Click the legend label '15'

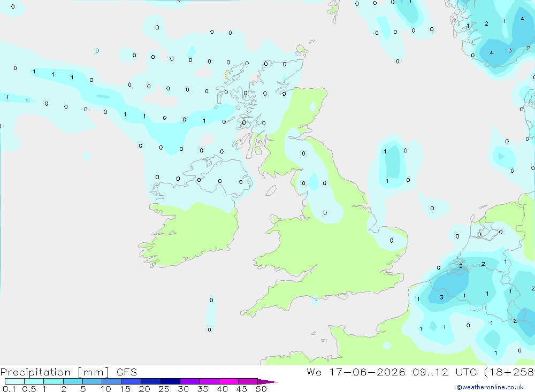[125, 389]
